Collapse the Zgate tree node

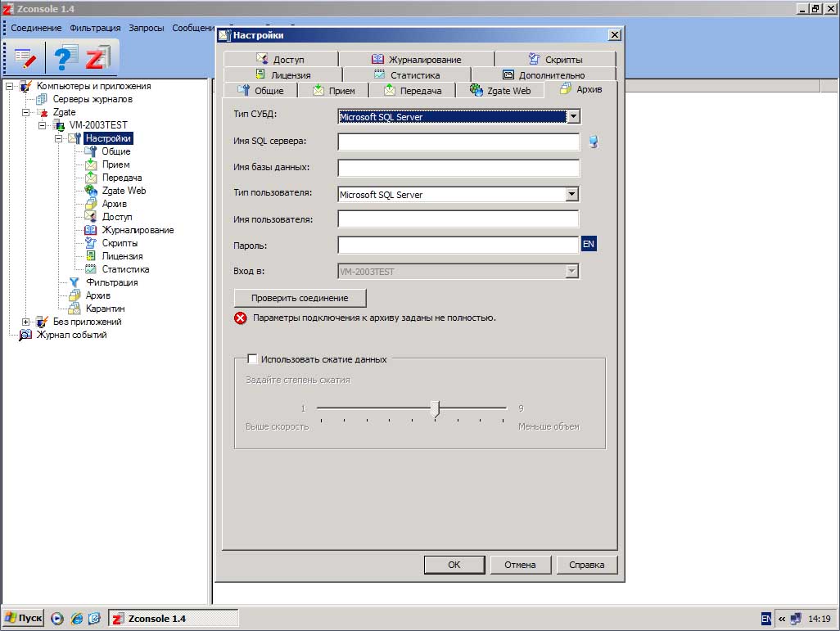(x=25, y=112)
